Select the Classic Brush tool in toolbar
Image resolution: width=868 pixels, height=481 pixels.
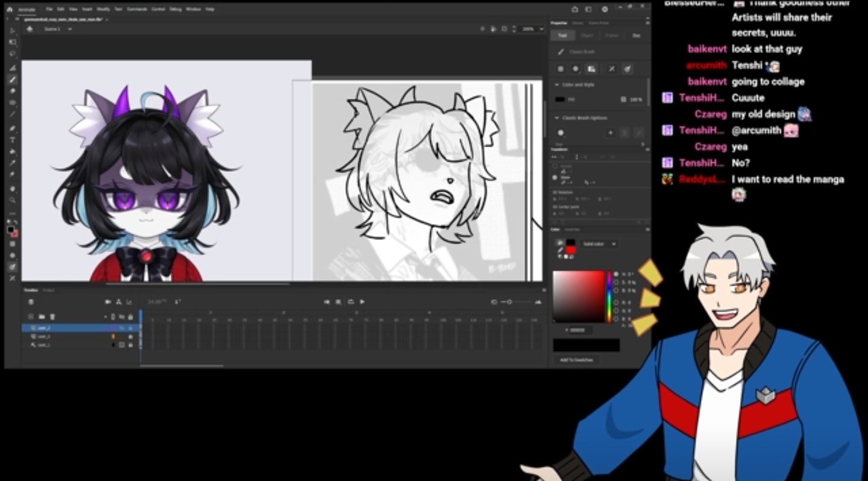click(13, 80)
